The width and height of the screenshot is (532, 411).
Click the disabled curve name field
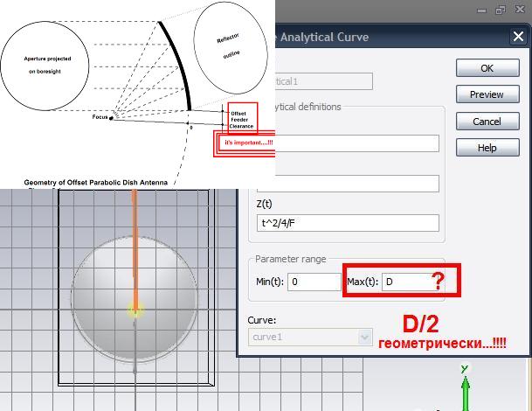click(x=324, y=81)
